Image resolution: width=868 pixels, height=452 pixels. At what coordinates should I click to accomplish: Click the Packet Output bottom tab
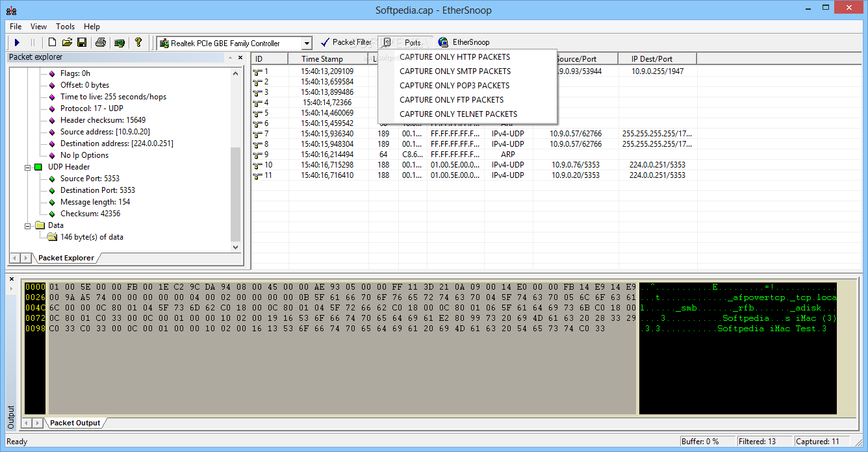(75, 423)
